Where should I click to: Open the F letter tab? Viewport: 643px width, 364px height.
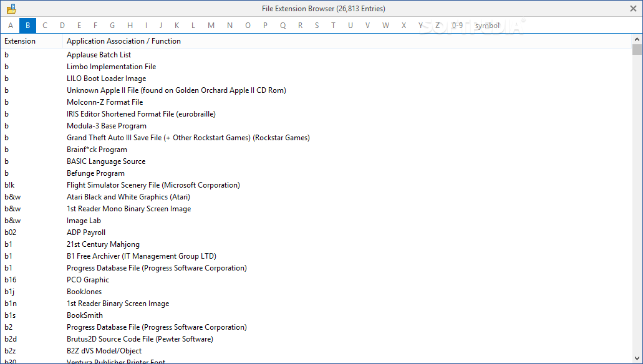[95, 26]
